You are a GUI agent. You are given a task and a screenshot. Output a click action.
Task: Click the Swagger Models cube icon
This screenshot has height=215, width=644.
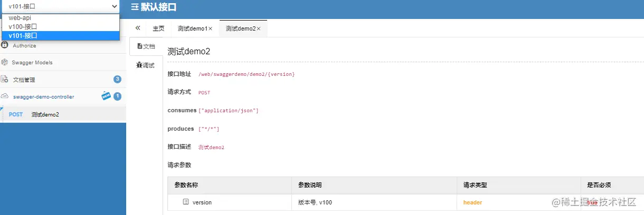pos(5,62)
